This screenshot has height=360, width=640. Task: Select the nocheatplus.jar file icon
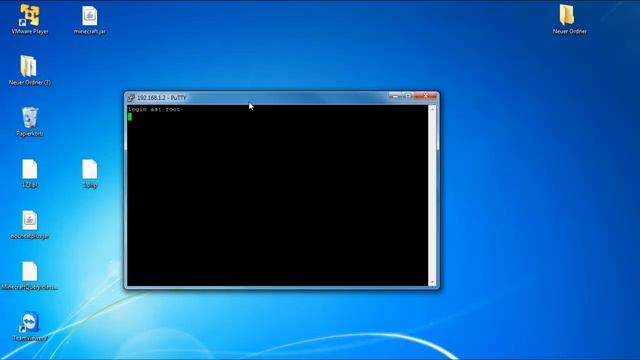pyautogui.click(x=29, y=224)
